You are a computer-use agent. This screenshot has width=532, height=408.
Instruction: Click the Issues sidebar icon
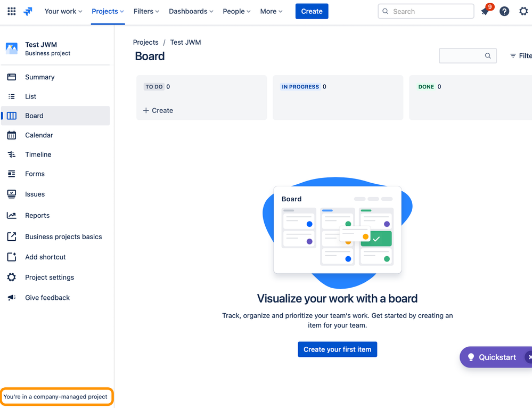tap(12, 194)
